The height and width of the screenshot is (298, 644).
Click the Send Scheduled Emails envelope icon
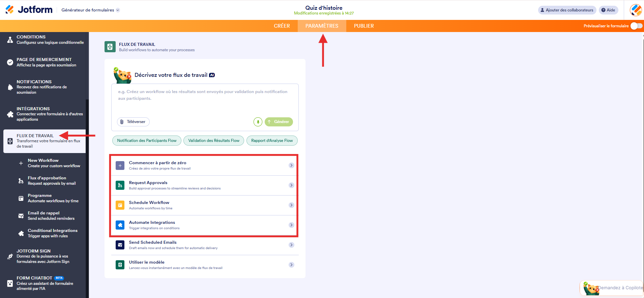[x=120, y=245]
